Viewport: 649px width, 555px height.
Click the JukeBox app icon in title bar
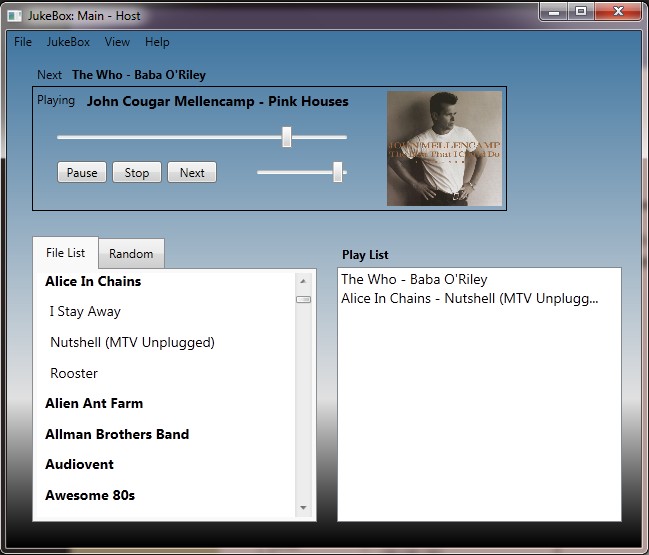pyautogui.click(x=15, y=16)
